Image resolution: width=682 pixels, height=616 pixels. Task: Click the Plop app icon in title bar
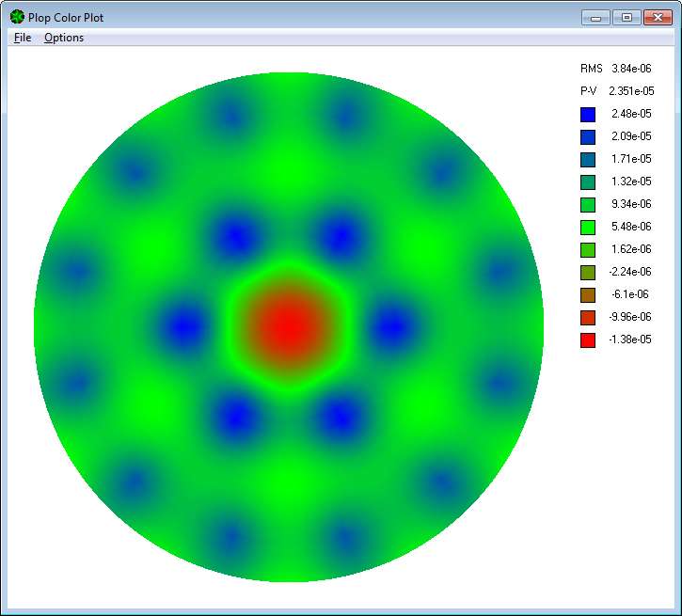17,17
